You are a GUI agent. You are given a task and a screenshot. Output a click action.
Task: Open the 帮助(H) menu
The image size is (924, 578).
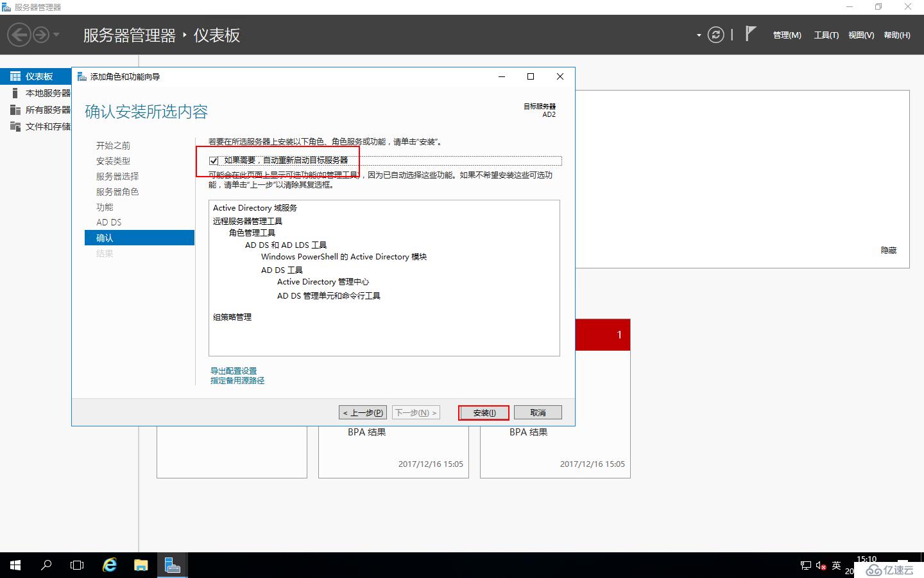[x=897, y=35]
